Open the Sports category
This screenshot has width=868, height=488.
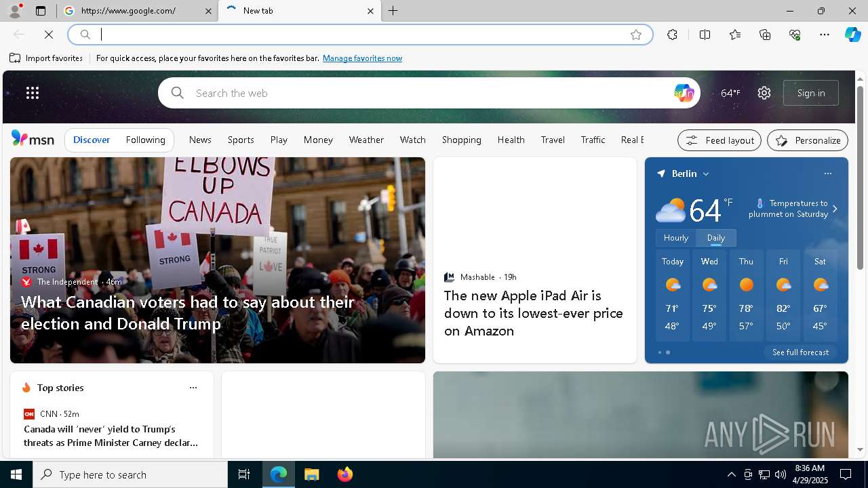click(241, 140)
